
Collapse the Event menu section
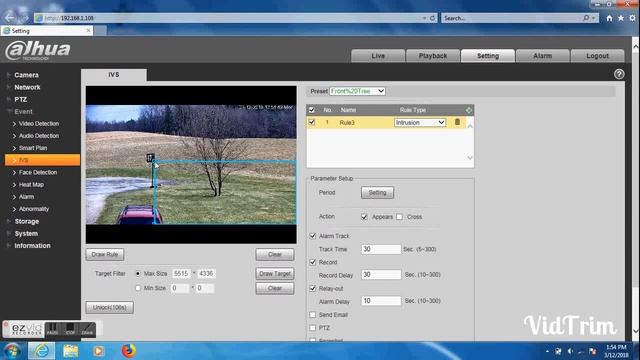23,111
